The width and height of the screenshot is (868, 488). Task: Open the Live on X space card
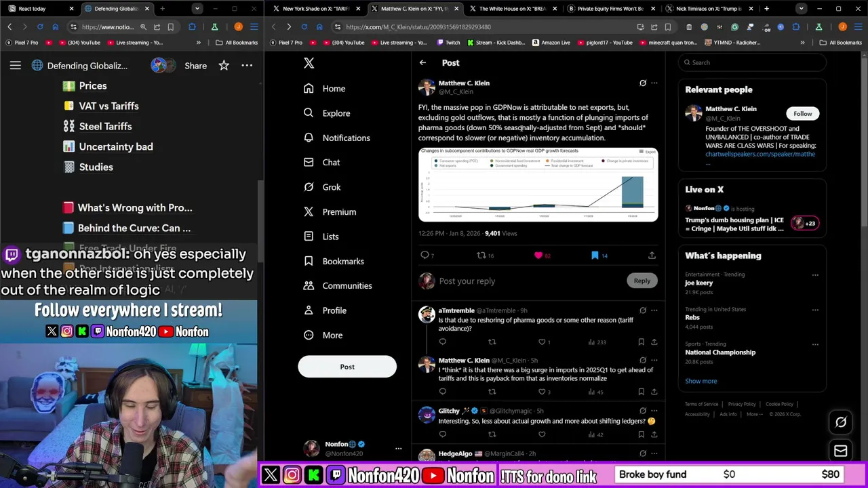tap(753, 219)
